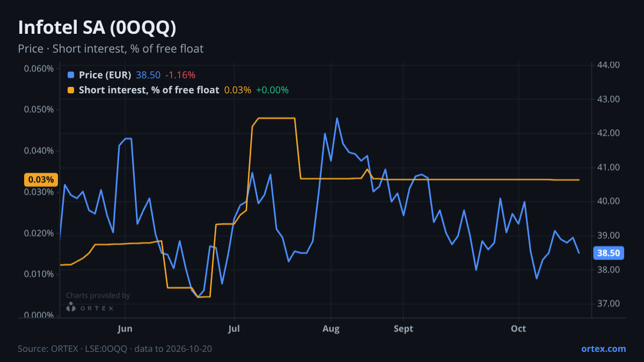Screen dimensions: 644x362
Task: Click the 0.03% short interest legend value
Action: [x=238, y=90]
